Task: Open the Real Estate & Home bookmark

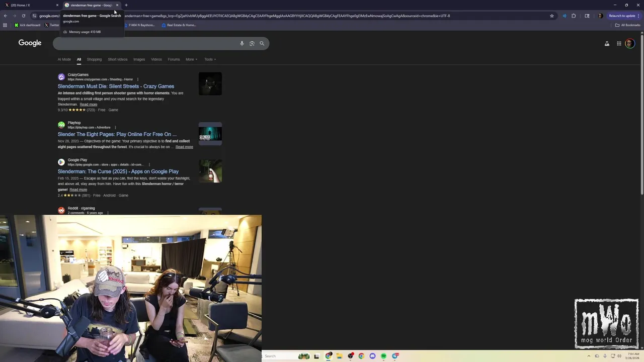Action: coord(179,25)
